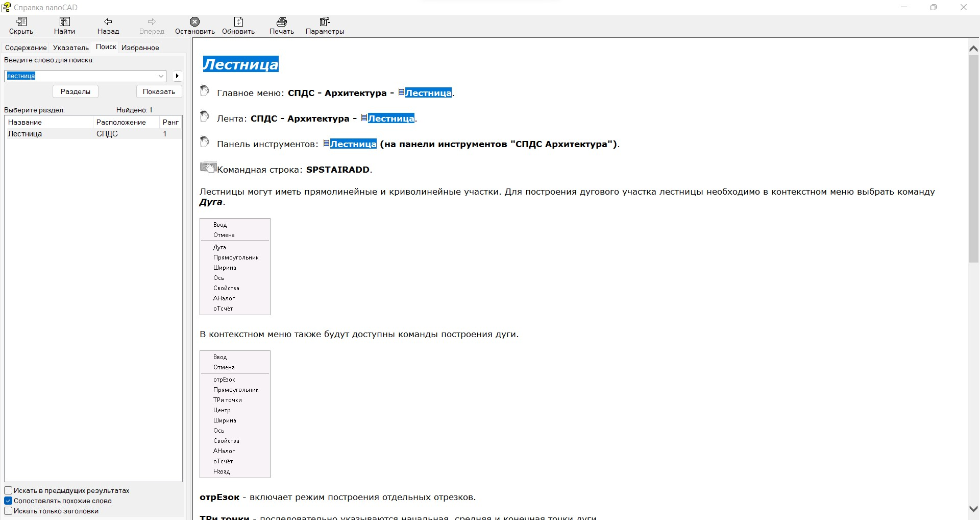Stop loading with the Остановить icon
Viewport: 980px width, 520px height.
[x=195, y=21]
